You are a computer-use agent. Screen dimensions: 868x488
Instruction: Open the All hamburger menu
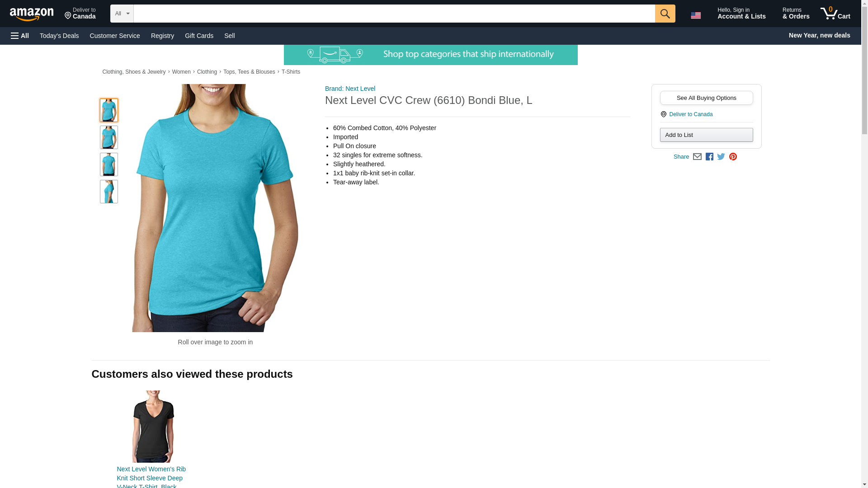coord(20,36)
